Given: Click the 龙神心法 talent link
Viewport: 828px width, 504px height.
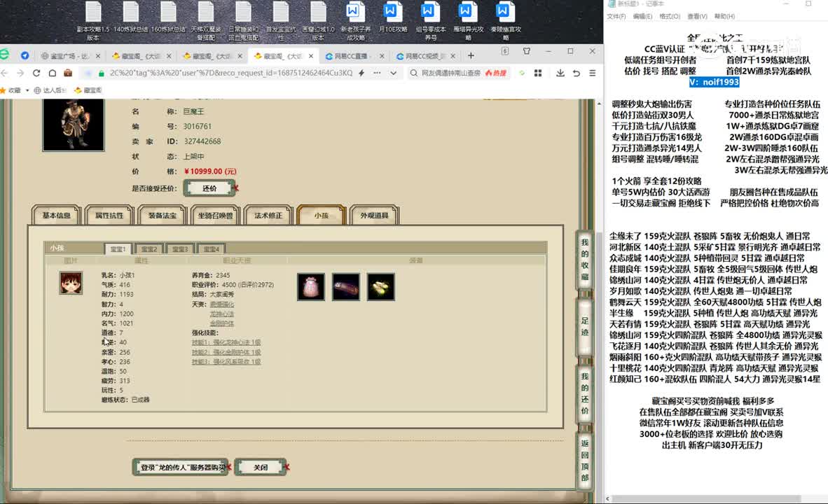Looking at the screenshot, I should tap(222, 314).
